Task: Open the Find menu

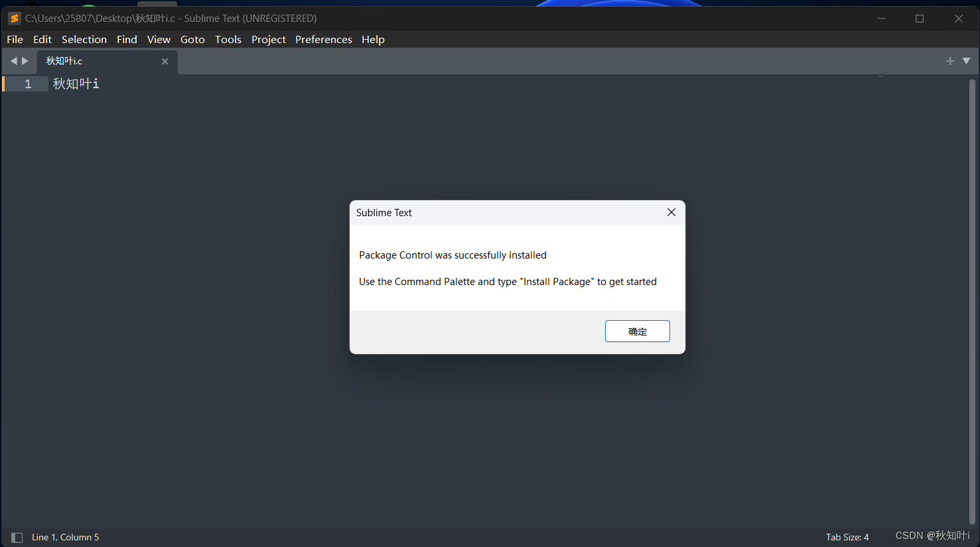Action: tap(127, 40)
